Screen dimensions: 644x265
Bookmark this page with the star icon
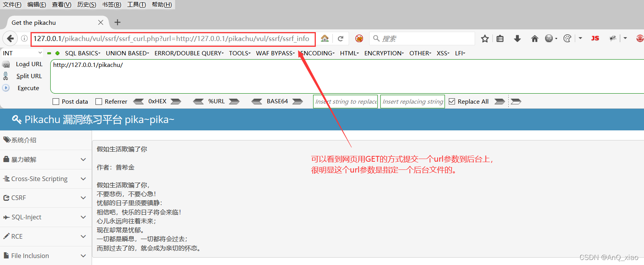[485, 38]
